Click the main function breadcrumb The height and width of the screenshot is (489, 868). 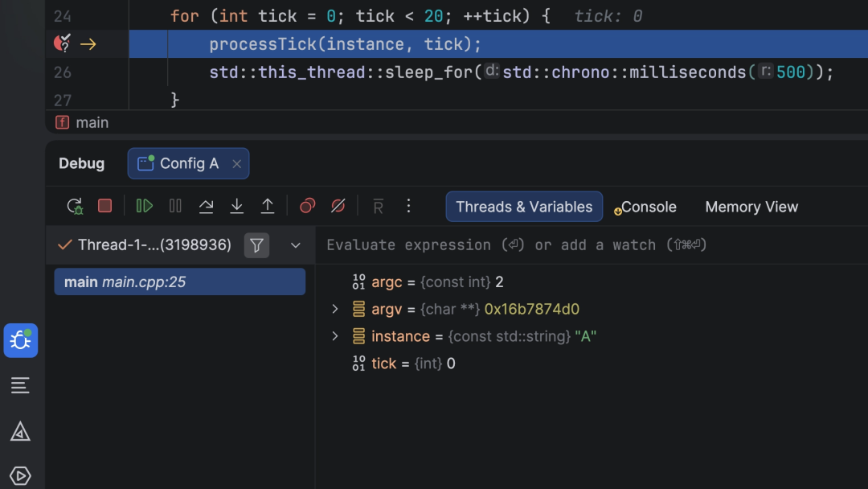82,122
